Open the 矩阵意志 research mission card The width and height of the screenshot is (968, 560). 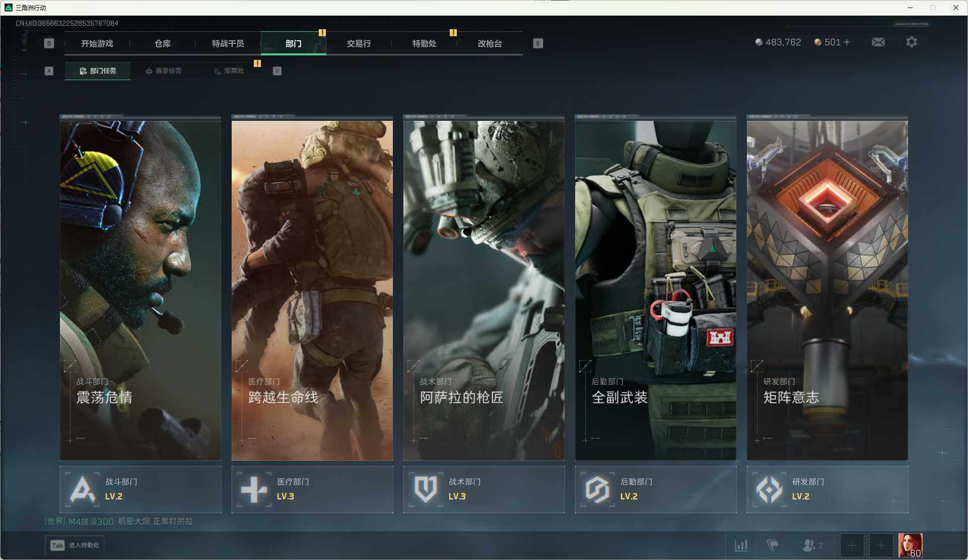(827, 290)
